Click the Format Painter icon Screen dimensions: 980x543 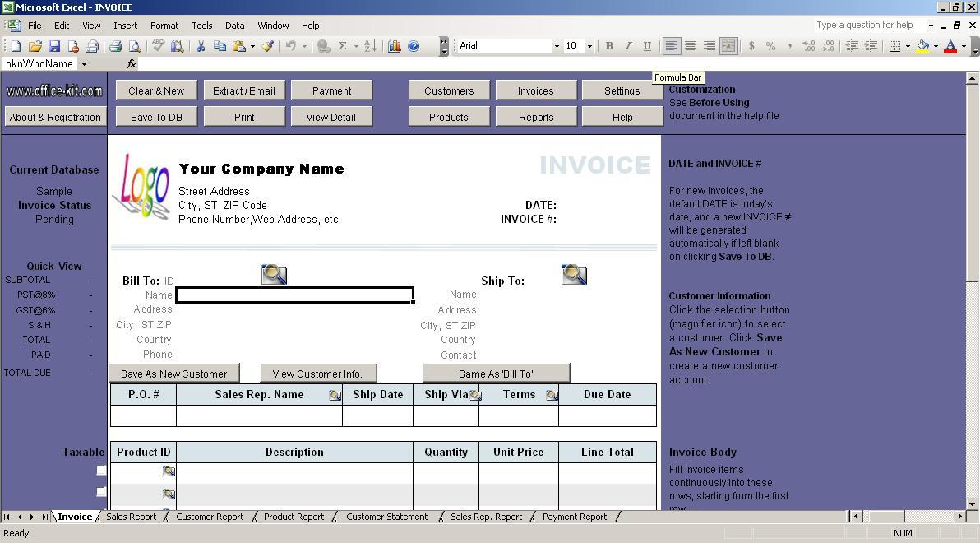267,45
